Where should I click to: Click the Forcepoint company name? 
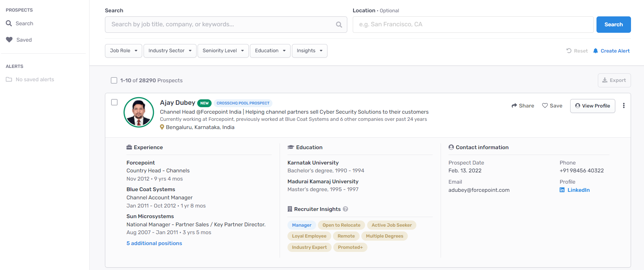tap(140, 163)
